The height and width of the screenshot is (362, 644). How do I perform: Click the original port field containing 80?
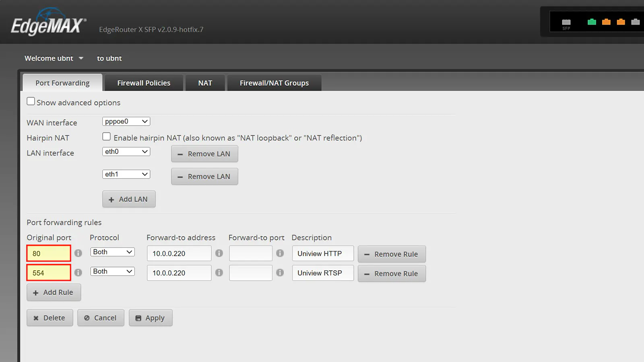point(49,253)
